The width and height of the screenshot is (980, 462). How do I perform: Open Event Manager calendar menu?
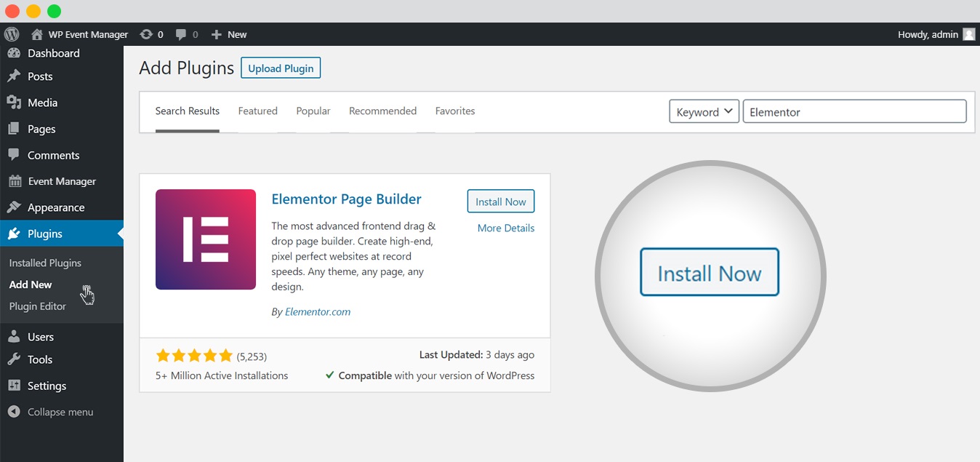click(61, 181)
